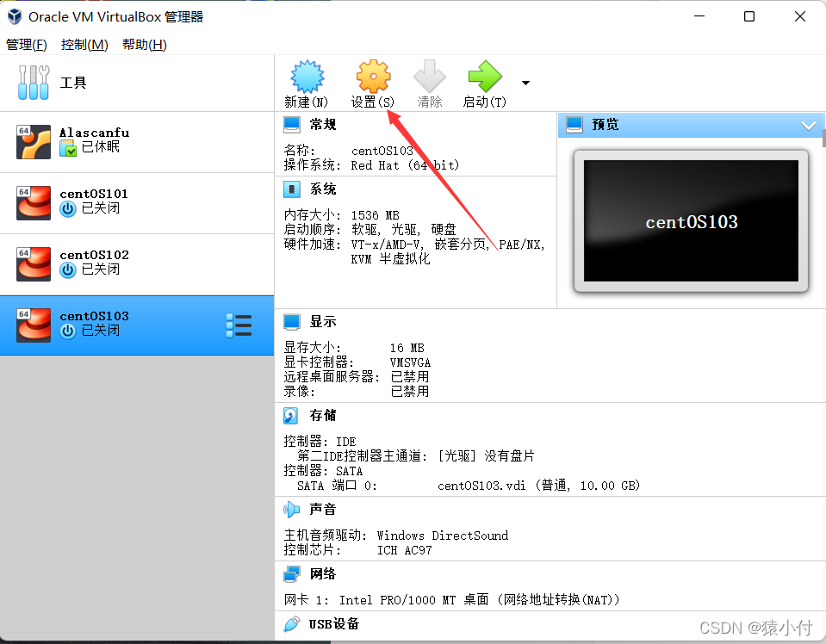Click the General (常规) section icon
This screenshot has height=644, width=826.
[x=292, y=125]
